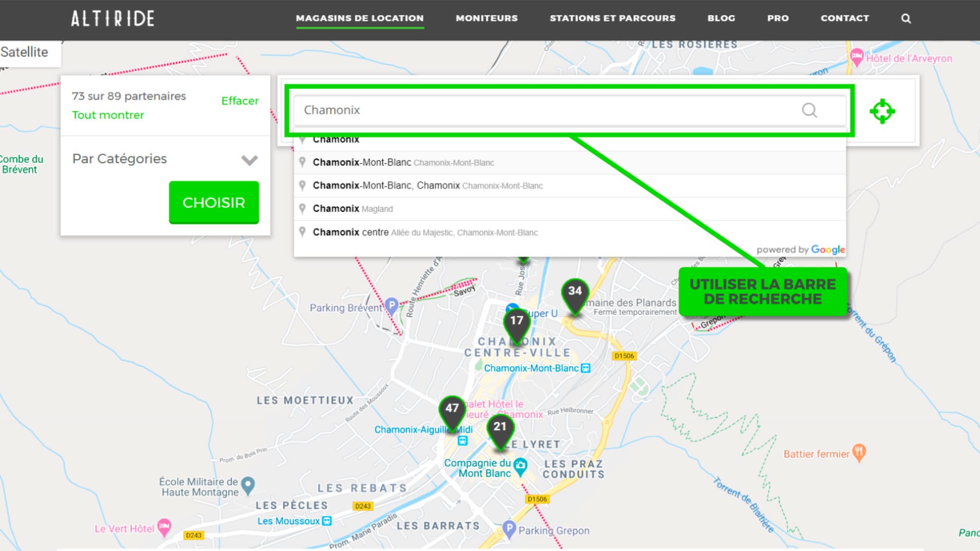The height and width of the screenshot is (551, 980).
Task: Open the header search magnifier icon
Action: point(906,18)
